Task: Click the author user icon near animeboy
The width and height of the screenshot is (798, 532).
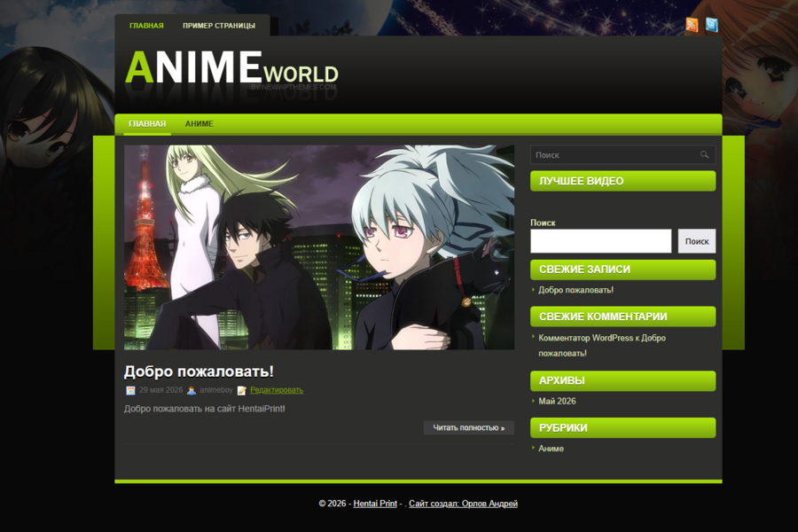Action: 192,390
